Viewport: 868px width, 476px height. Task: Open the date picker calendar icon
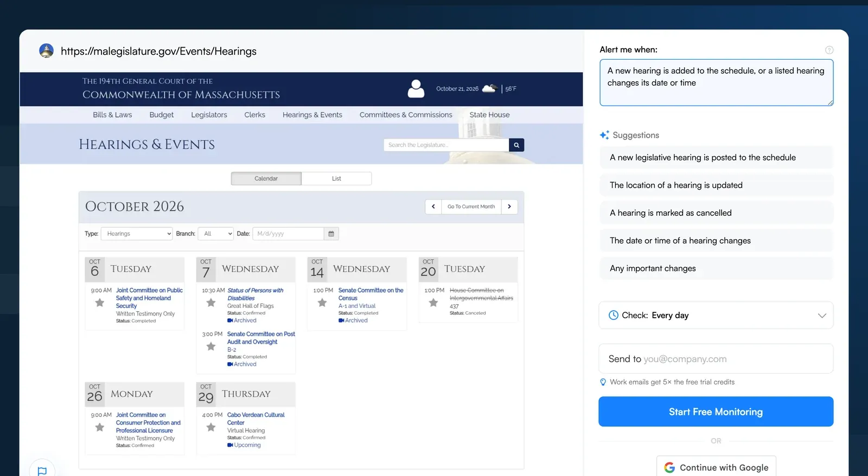coord(331,234)
